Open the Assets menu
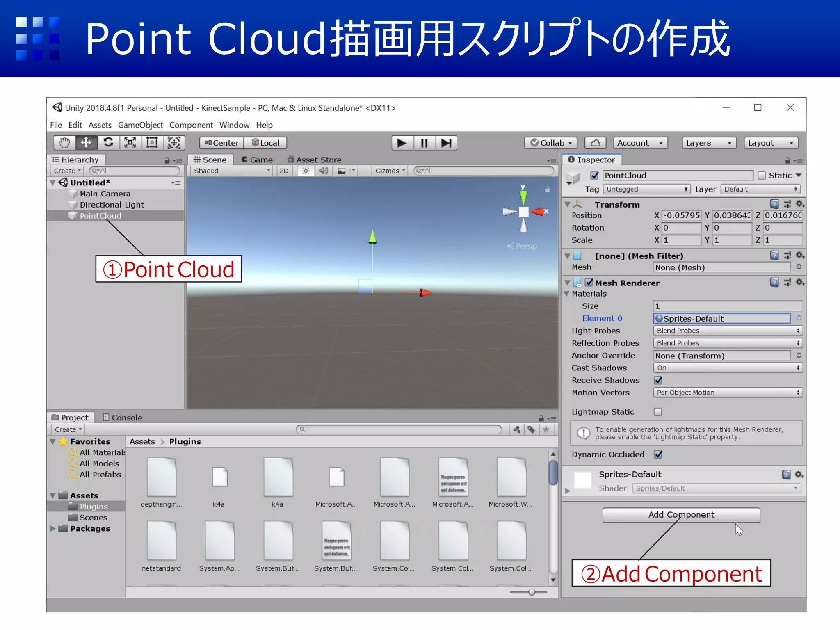This screenshot has height=630, width=840. pyautogui.click(x=100, y=125)
